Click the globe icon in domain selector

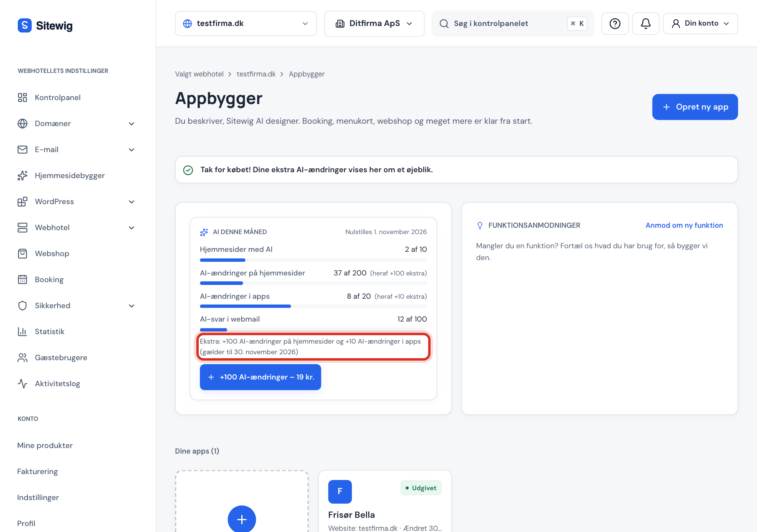[x=188, y=24]
